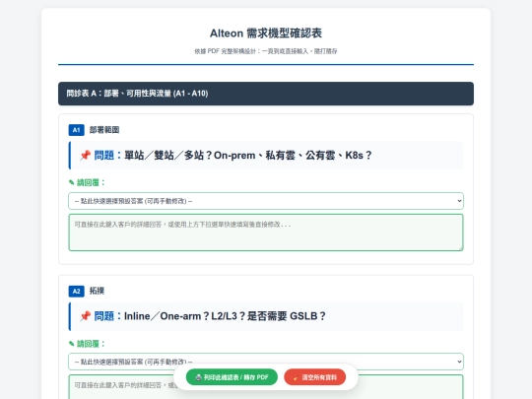The width and height of the screenshot is (532, 399).
Task: Click the subtitle line under the title
Action: pos(266,51)
